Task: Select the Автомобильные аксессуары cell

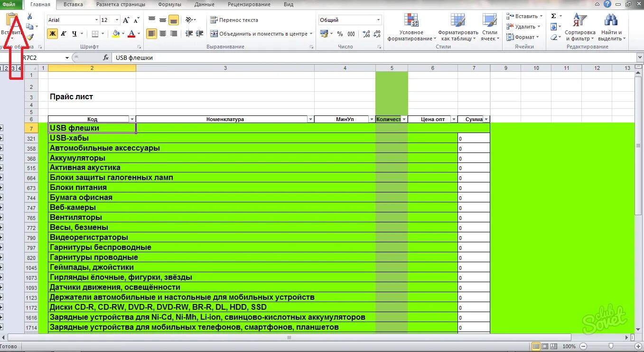Action: tap(92, 148)
